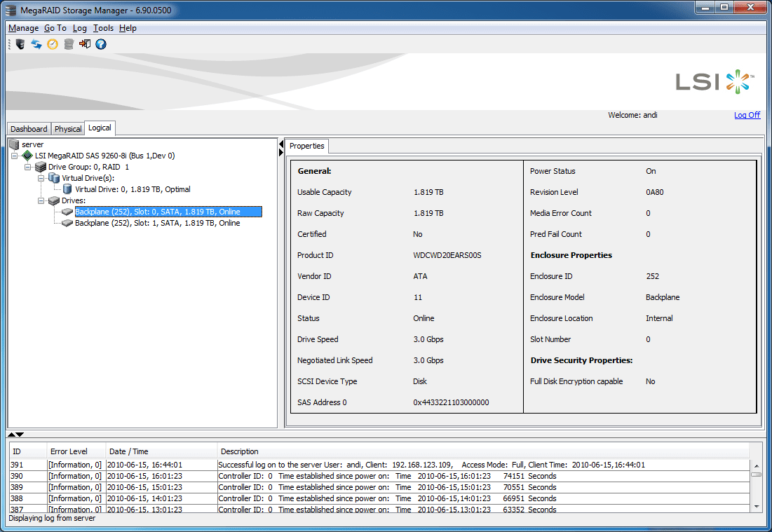Screen dimensions: 772x532
Task: Click the Revision Level value 0A80
Action: pos(655,193)
